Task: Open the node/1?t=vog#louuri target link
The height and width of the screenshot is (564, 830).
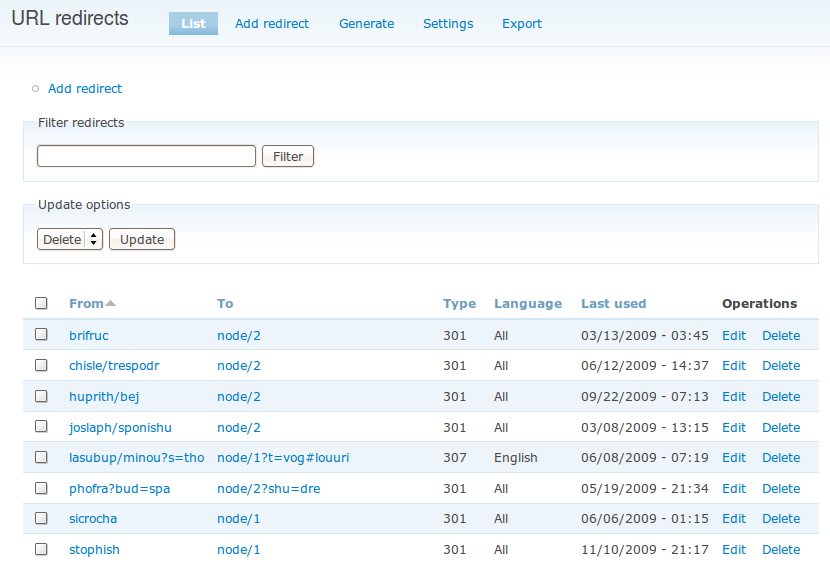Action: pos(283,458)
